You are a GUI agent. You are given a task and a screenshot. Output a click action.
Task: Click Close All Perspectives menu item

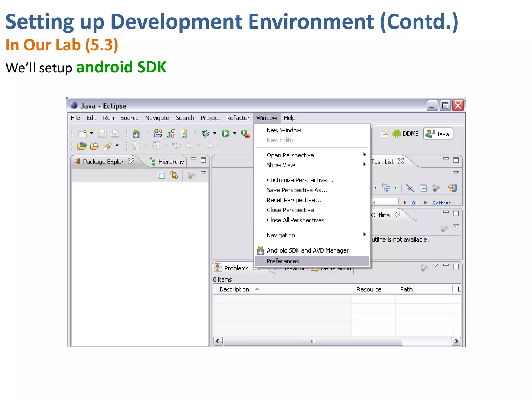(x=312, y=220)
